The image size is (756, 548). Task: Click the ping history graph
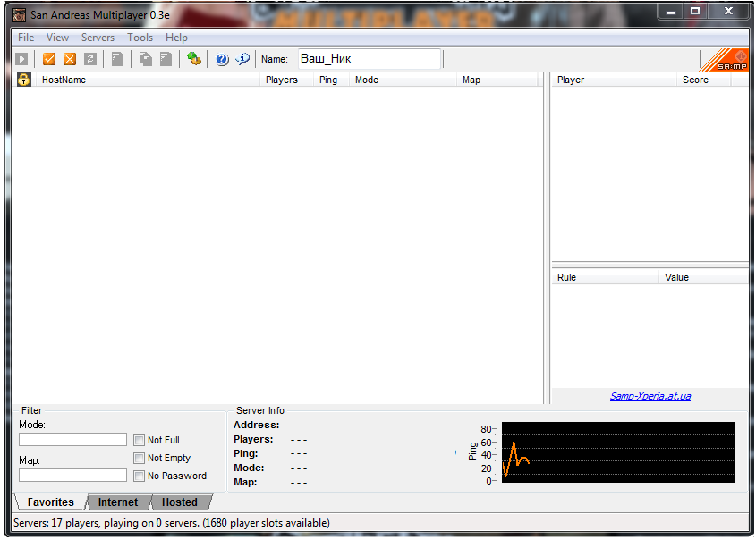click(618, 452)
